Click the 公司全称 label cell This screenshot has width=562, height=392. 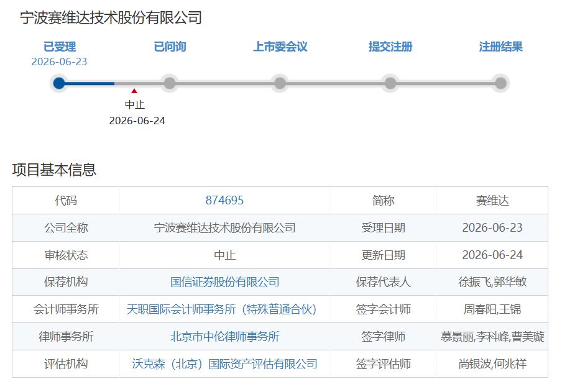click(66, 227)
